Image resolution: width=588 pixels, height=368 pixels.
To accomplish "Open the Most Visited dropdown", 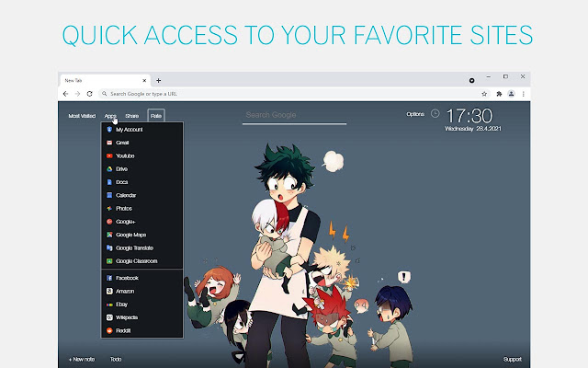I will tap(82, 116).
